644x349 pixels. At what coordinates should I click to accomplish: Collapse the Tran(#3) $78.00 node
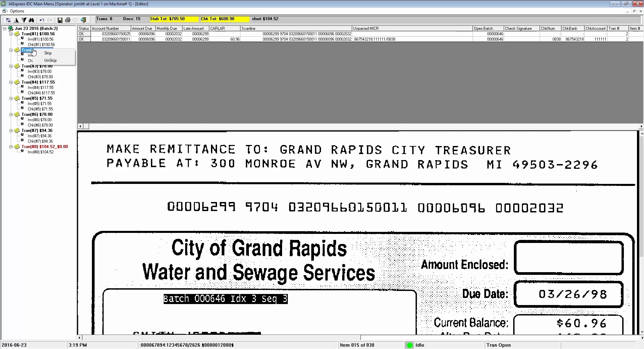[x=11, y=66]
